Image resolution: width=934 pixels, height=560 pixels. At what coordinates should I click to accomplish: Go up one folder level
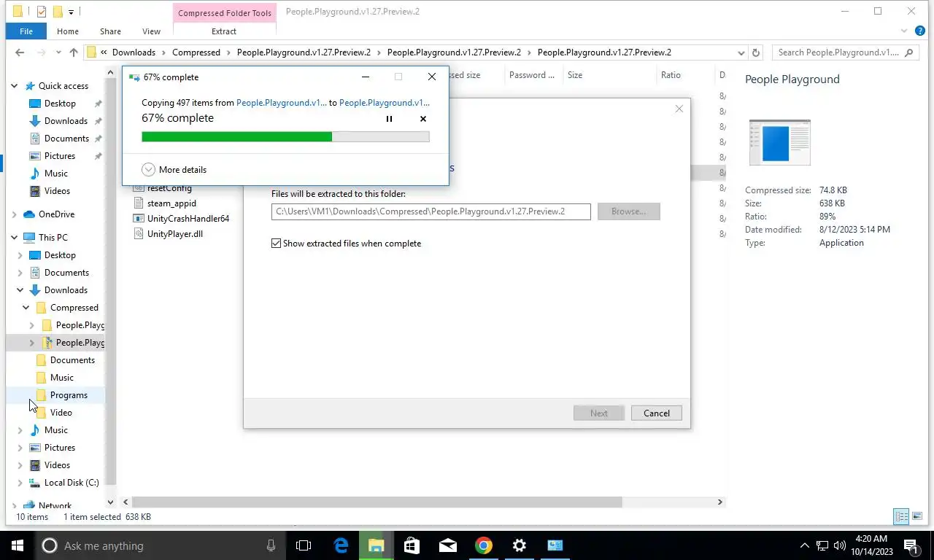74,52
